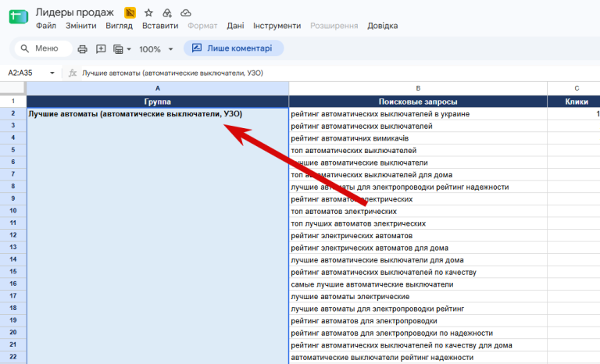
Task: Click the Лише коментарі button
Action: coord(234,48)
